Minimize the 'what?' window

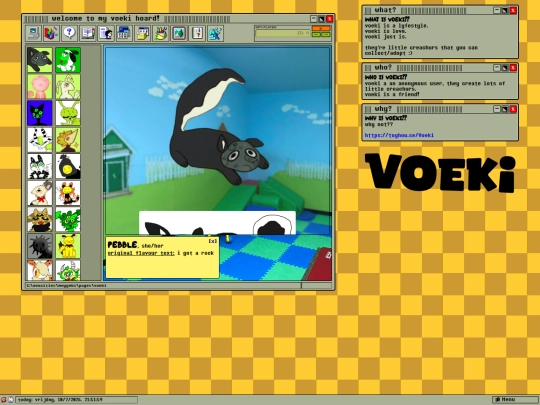coord(497,10)
